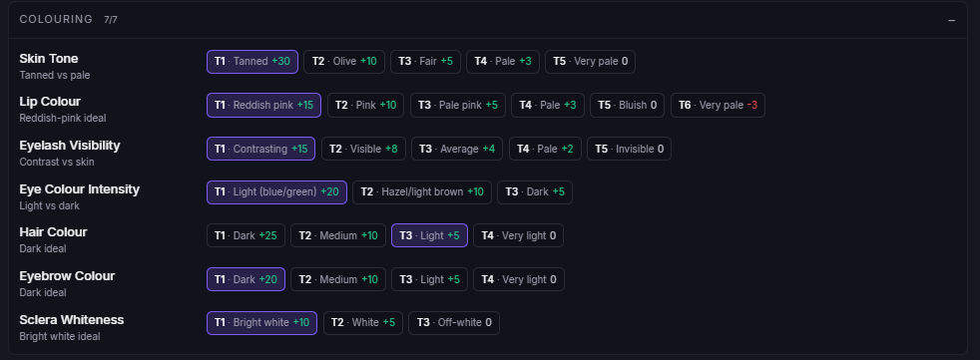Select T2 Hazel/light brown eye colour
980x360 pixels.
[x=422, y=192]
